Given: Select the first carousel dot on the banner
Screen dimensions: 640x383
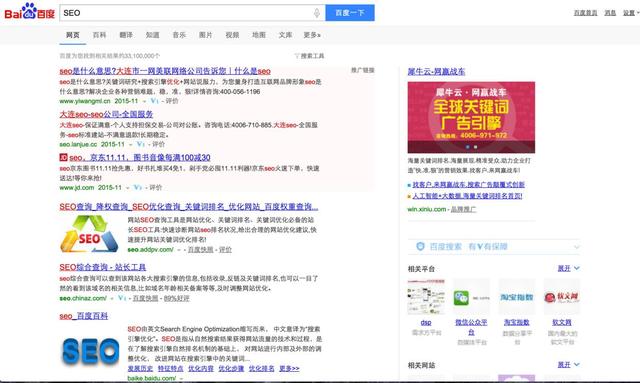Looking at the screenshot, I should pos(467,147).
